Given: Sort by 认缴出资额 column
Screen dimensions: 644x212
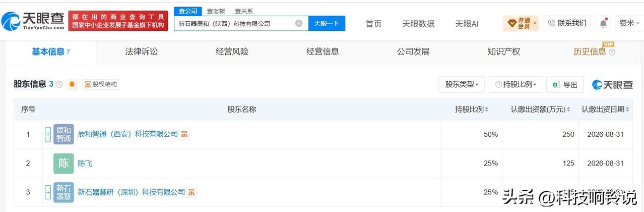Looking at the screenshot, I should pos(540,109).
